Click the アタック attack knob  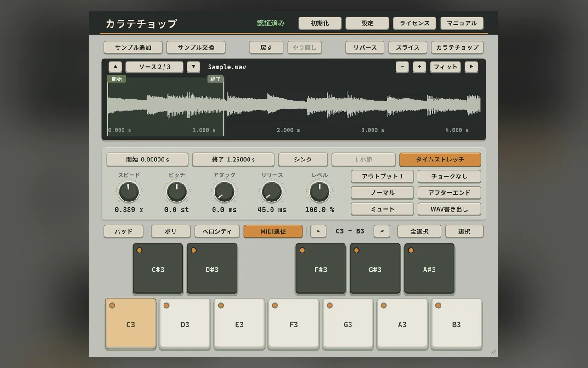pyautogui.click(x=224, y=192)
